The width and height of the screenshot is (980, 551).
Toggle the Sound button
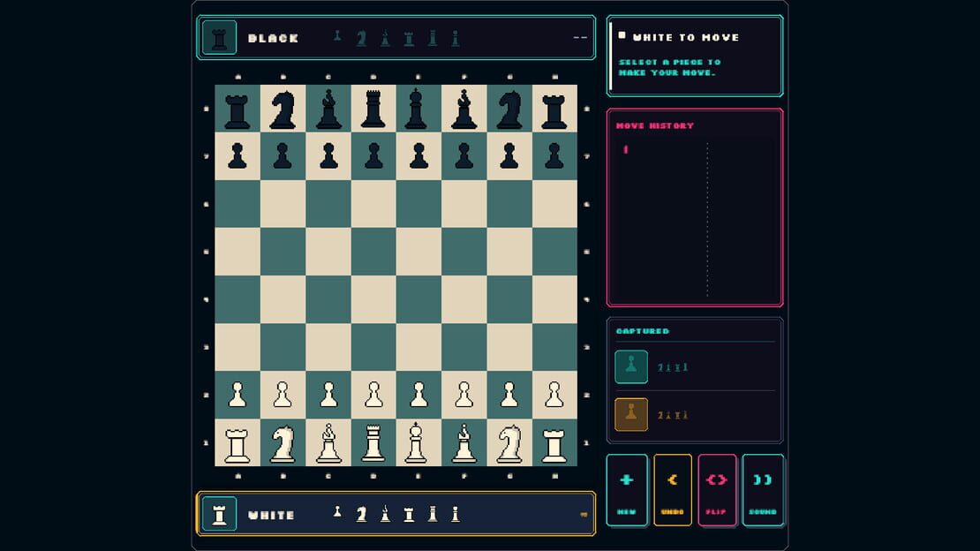pos(763,490)
